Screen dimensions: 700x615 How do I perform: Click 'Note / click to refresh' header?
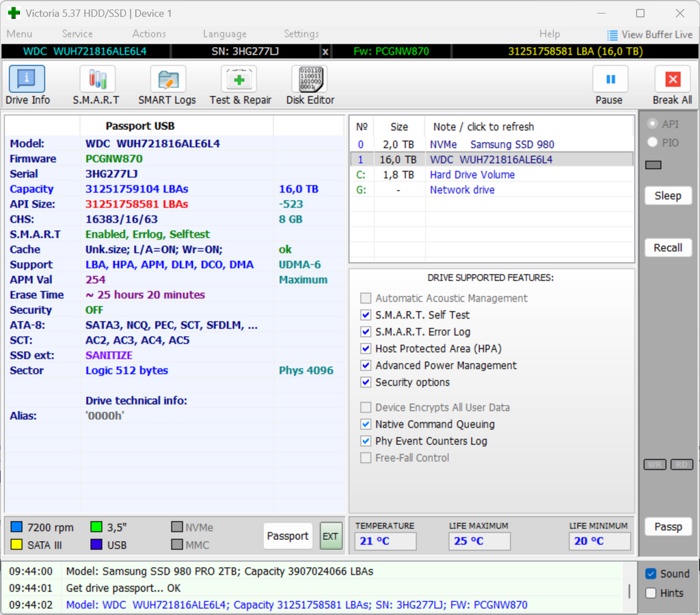pyautogui.click(x=483, y=126)
